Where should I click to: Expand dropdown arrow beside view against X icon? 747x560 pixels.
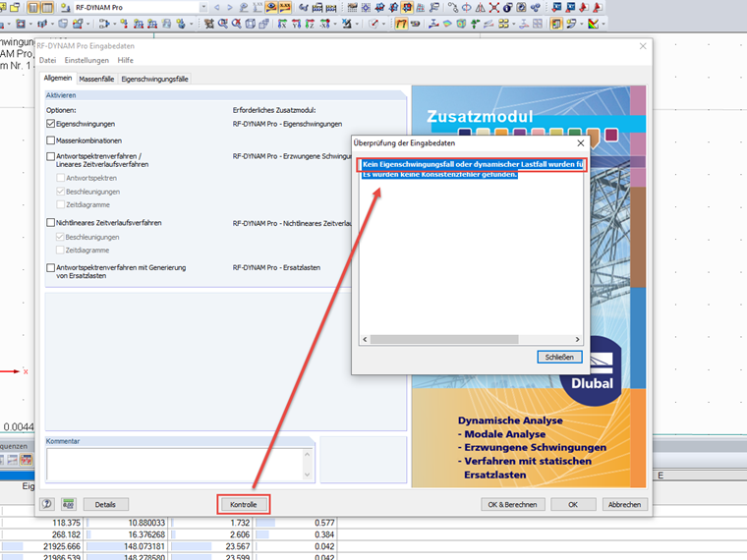pyautogui.click(x=335, y=24)
